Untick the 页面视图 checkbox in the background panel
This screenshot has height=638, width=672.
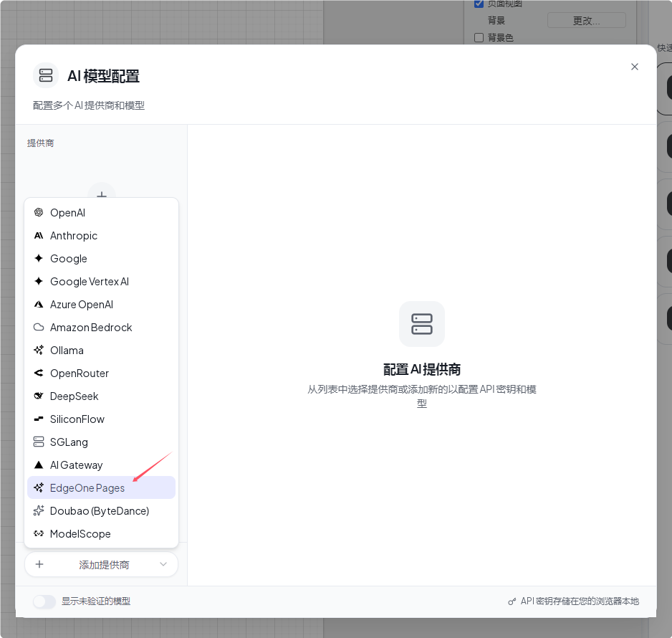pyautogui.click(x=479, y=4)
